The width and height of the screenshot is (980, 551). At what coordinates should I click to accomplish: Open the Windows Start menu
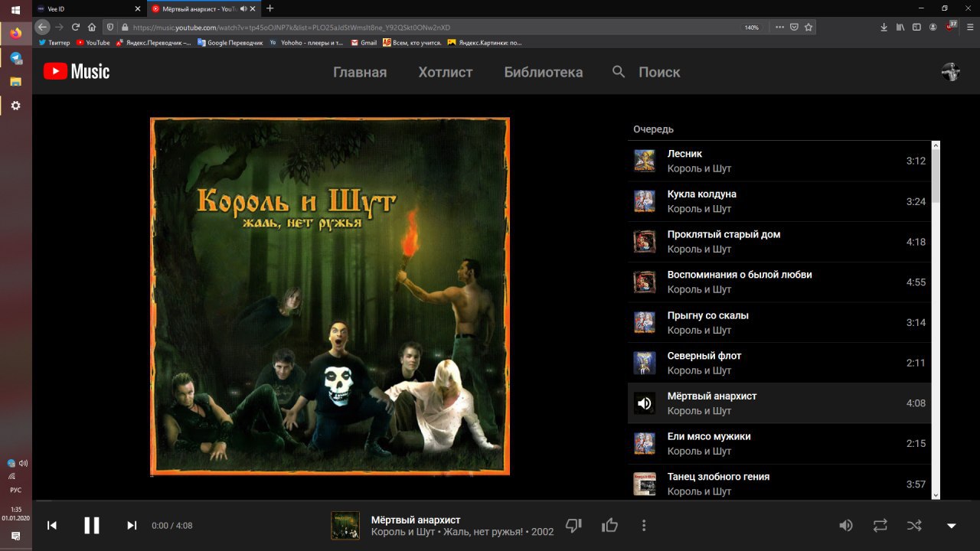click(15, 10)
